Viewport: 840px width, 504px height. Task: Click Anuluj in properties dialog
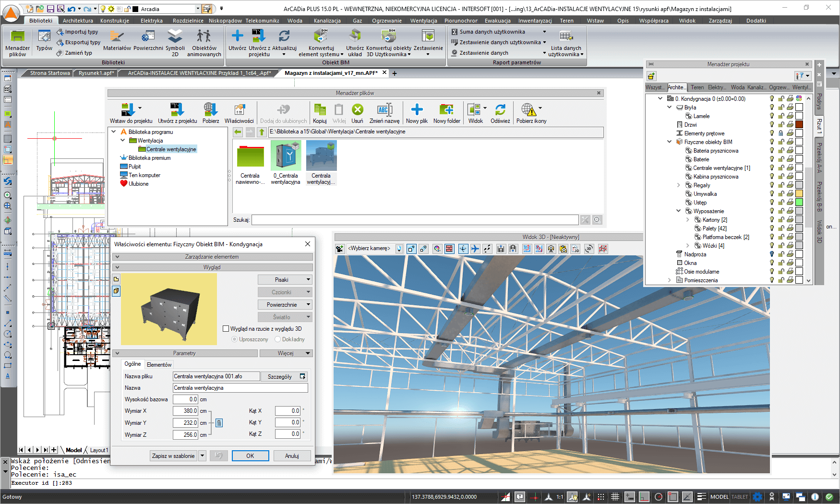coord(292,456)
